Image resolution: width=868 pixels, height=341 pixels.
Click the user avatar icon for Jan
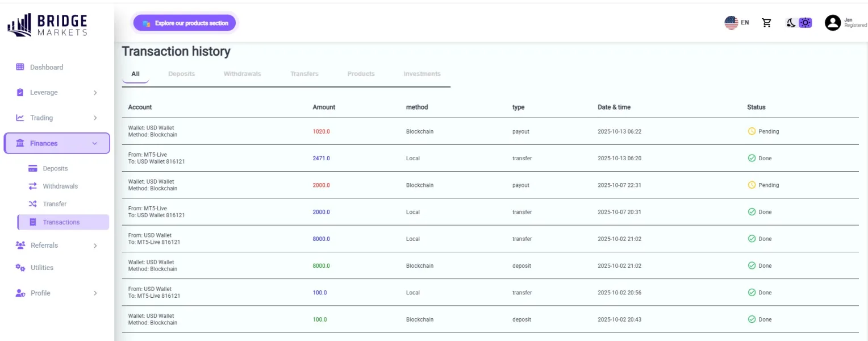coord(832,23)
